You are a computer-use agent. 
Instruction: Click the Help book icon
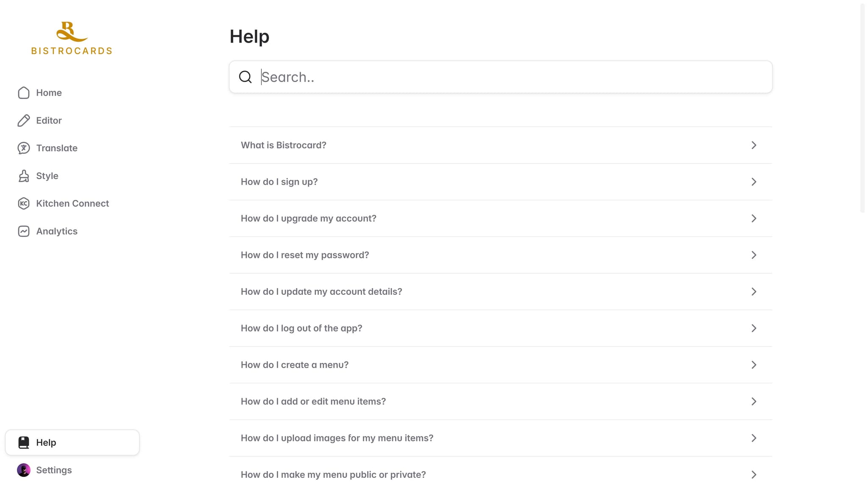[24, 443]
